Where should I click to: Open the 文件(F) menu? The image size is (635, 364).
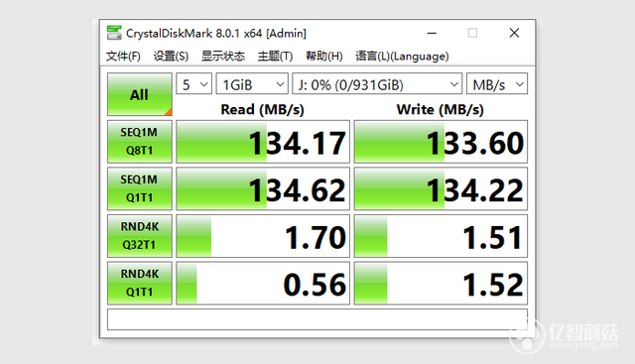coord(123,56)
